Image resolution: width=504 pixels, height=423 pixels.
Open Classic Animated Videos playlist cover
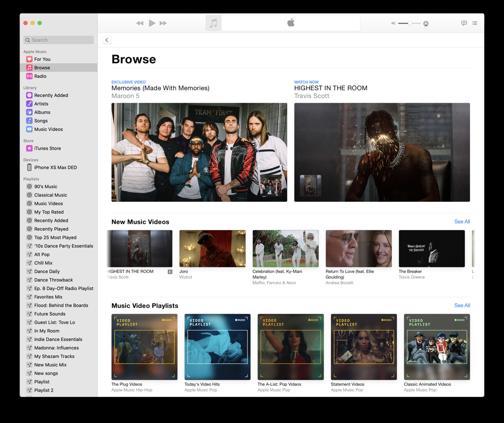click(x=437, y=347)
